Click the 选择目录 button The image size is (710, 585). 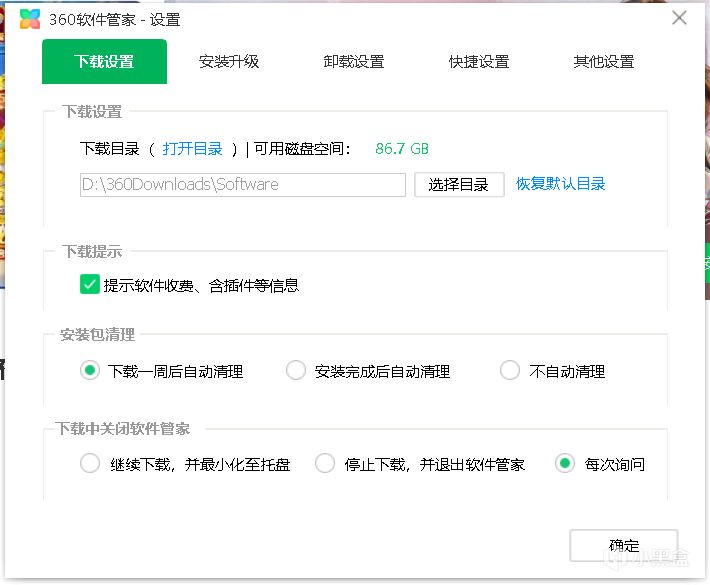(459, 185)
